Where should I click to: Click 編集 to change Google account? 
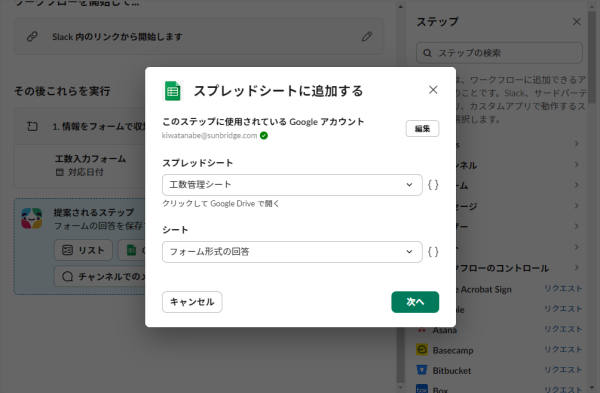click(x=422, y=129)
